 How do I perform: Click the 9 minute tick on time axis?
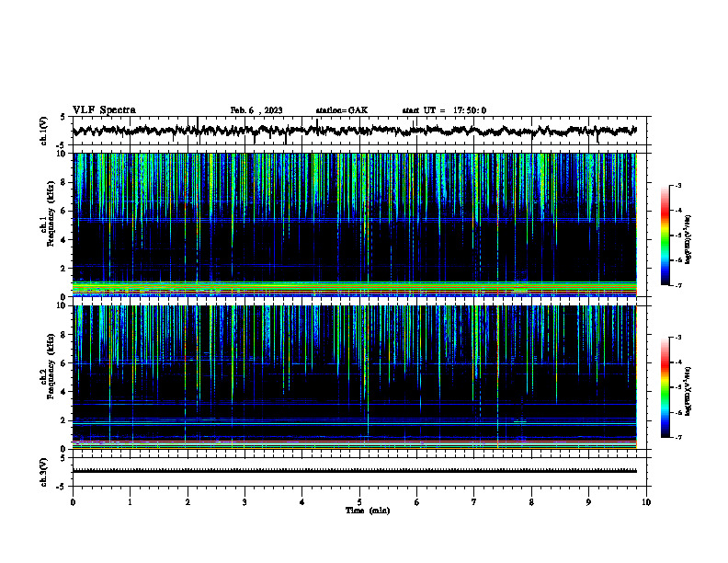(x=588, y=502)
